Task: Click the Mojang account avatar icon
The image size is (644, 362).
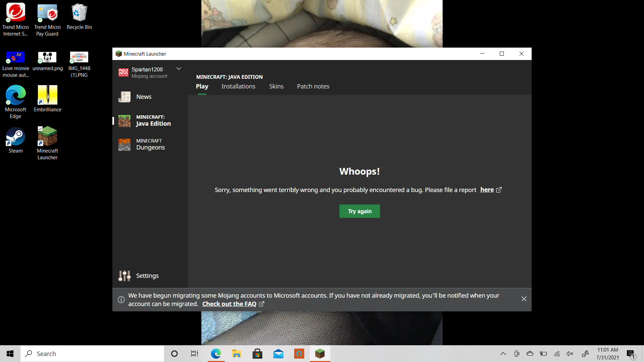Action: coord(123,72)
